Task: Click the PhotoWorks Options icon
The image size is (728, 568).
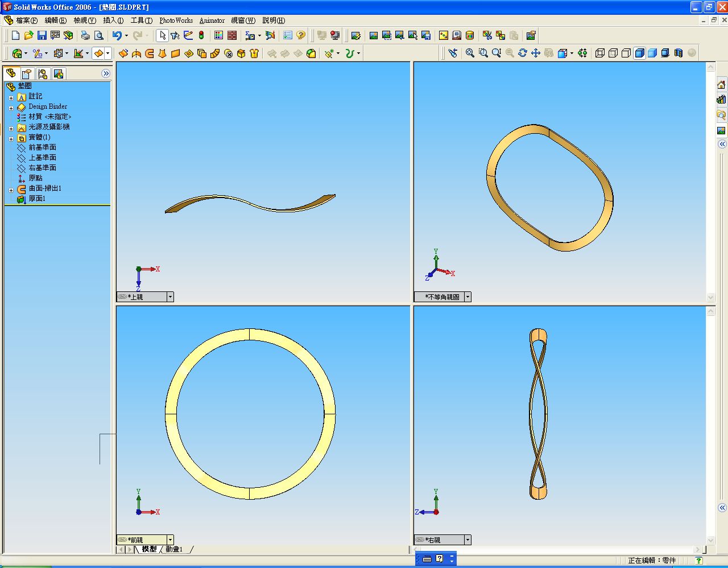Action: click(531, 35)
